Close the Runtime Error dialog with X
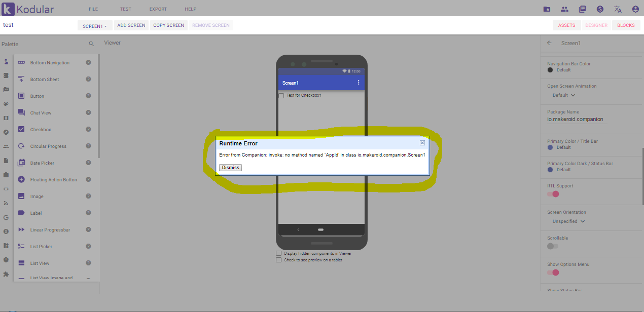The height and width of the screenshot is (312, 644). pos(422,143)
